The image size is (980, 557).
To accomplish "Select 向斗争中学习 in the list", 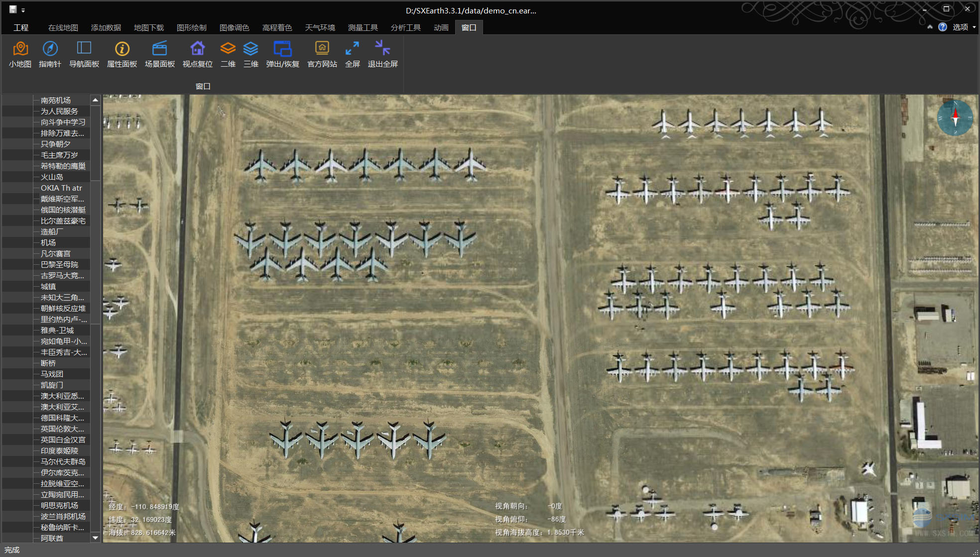I will [63, 122].
